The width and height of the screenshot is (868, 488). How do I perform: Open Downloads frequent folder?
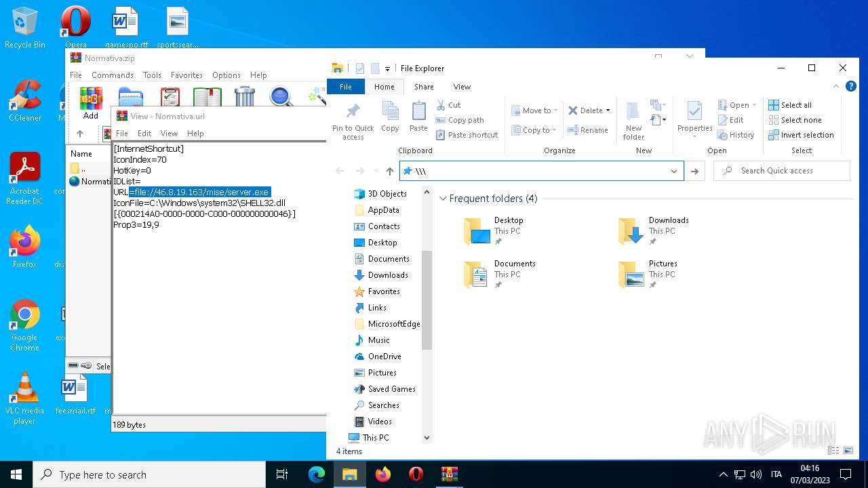[654, 230]
